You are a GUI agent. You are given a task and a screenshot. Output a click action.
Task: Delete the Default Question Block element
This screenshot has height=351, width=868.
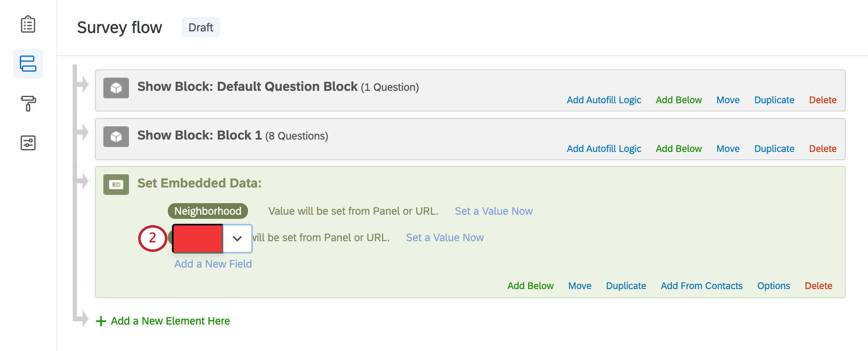[x=823, y=100]
